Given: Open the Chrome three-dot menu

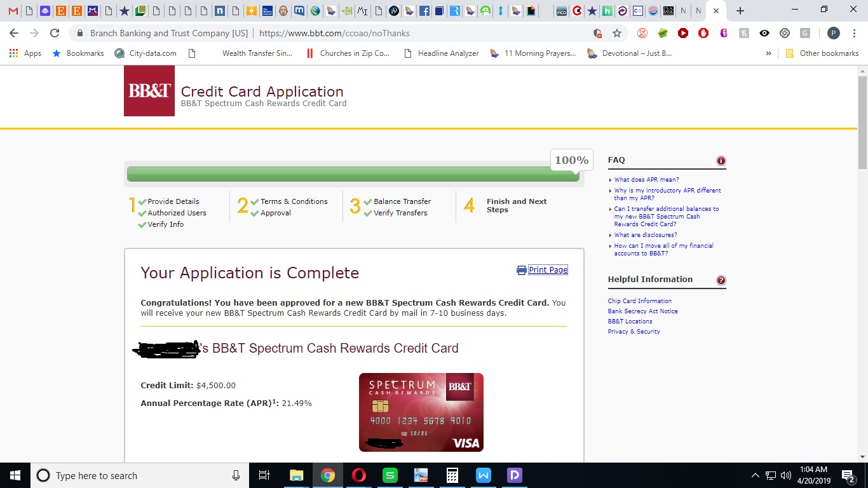Looking at the screenshot, I should click(854, 33).
